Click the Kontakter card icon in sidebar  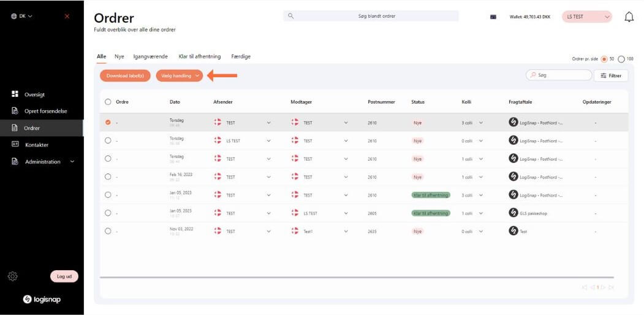(15, 145)
